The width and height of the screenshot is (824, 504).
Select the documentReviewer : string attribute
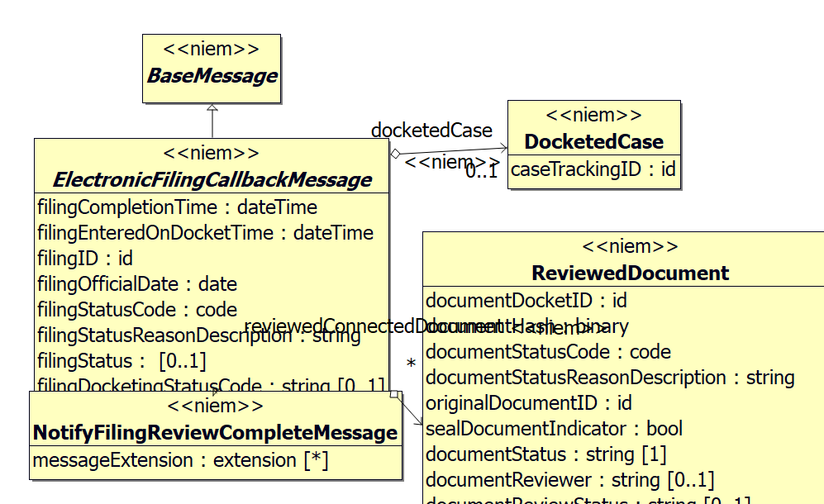coord(569,479)
